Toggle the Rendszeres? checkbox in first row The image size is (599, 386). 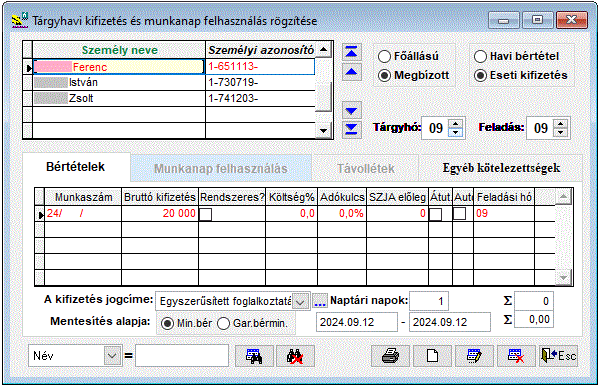click(x=205, y=214)
